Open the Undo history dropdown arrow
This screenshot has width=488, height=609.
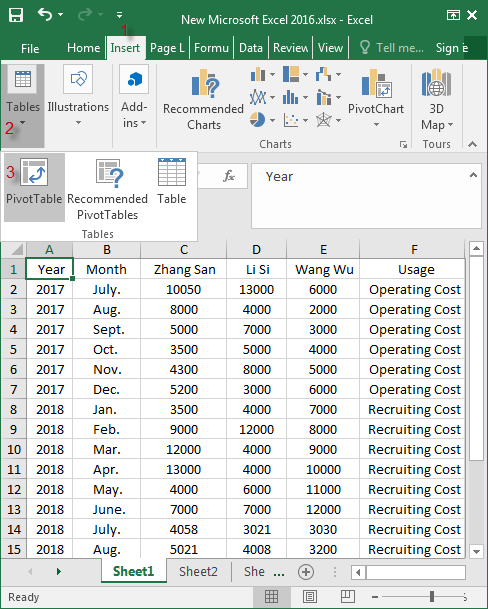click(61, 15)
